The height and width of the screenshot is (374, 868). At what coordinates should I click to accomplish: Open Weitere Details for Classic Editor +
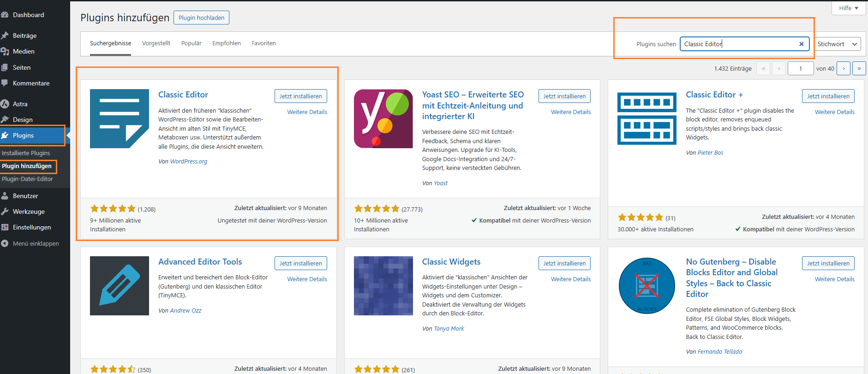(834, 112)
